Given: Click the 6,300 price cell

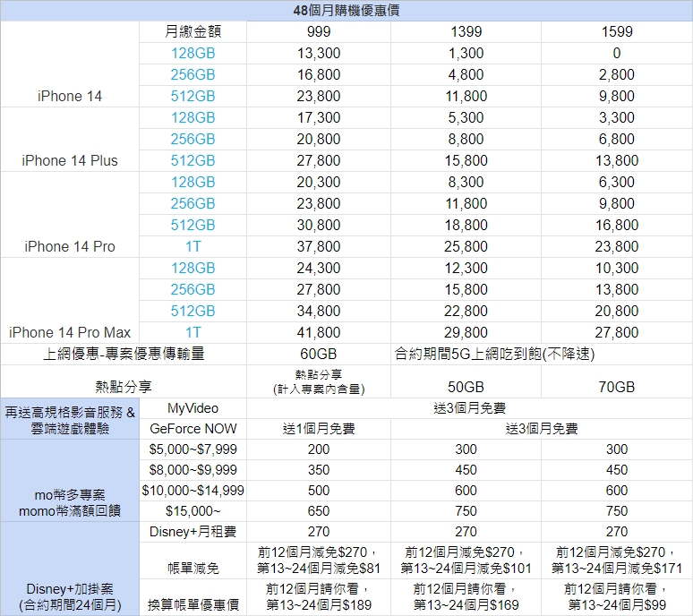Looking at the screenshot, I should click(x=617, y=182).
